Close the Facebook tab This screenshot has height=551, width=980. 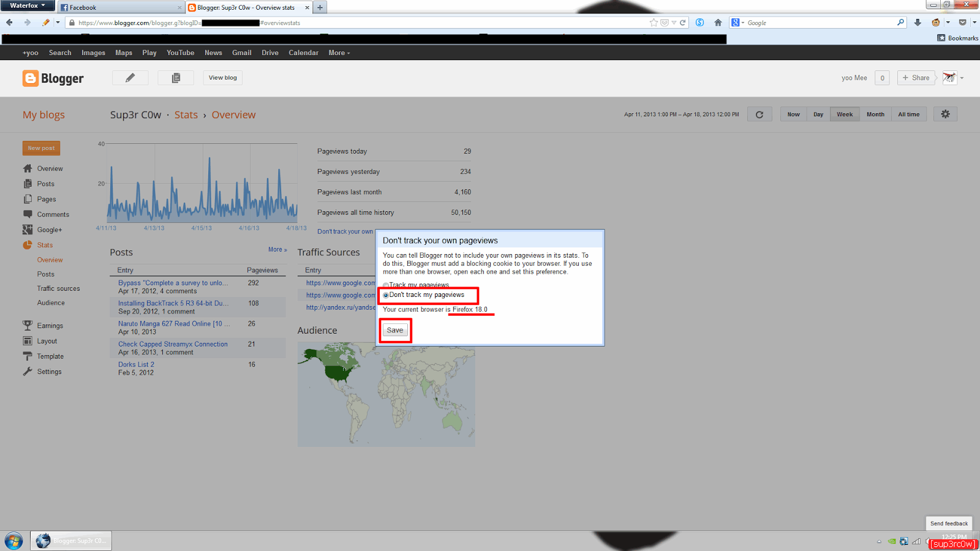(179, 7)
